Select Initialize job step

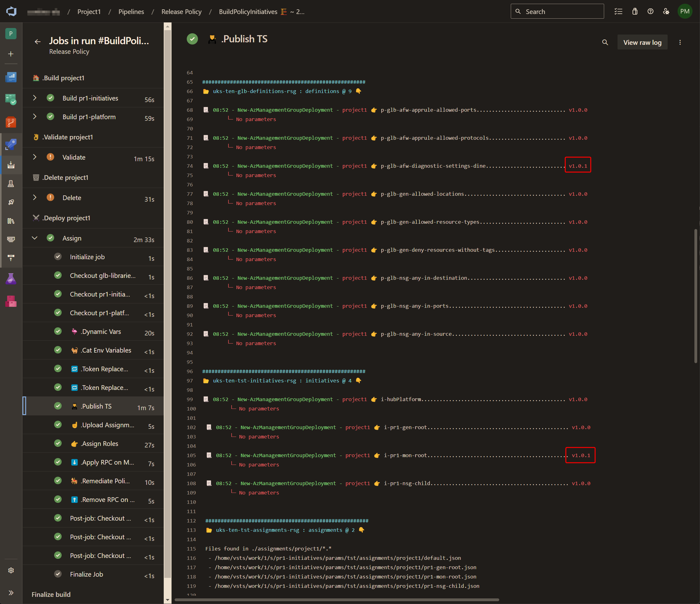[93, 257]
